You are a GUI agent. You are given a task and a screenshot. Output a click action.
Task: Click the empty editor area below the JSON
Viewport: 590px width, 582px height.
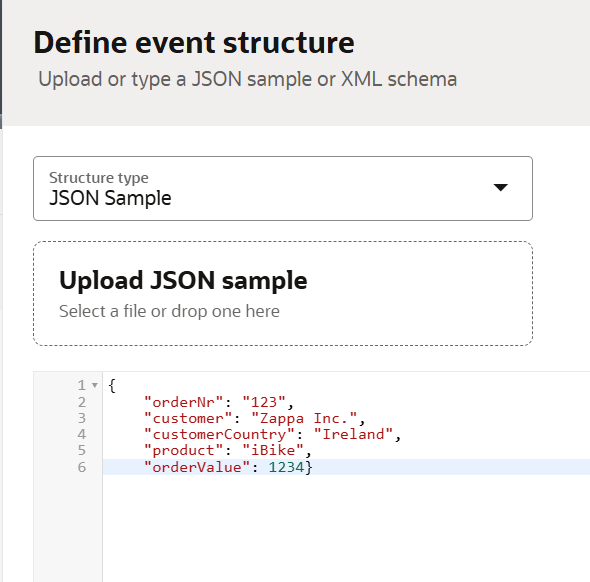pos(346,527)
